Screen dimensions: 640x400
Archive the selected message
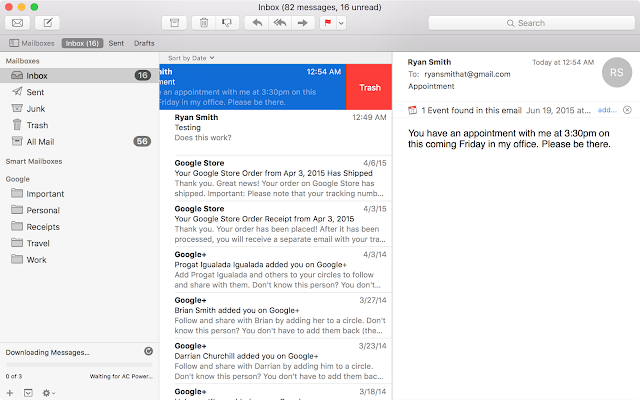[174, 23]
